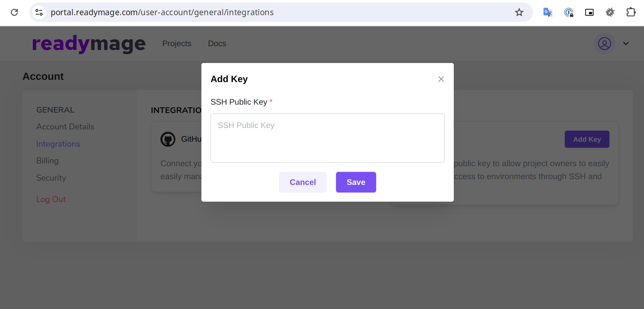Focus the SSH Public Key text field
644x309 pixels.
[x=327, y=138]
